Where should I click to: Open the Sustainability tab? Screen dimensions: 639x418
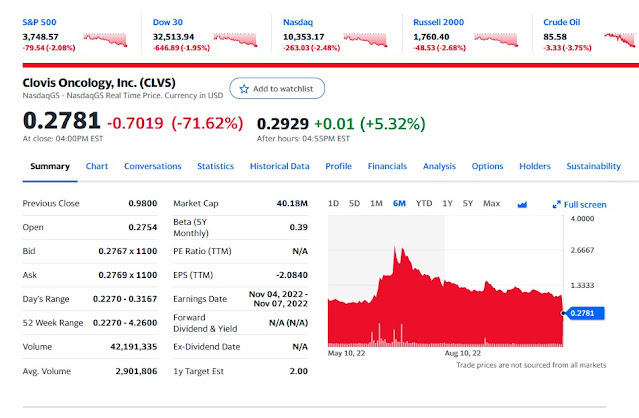[593, 166]
